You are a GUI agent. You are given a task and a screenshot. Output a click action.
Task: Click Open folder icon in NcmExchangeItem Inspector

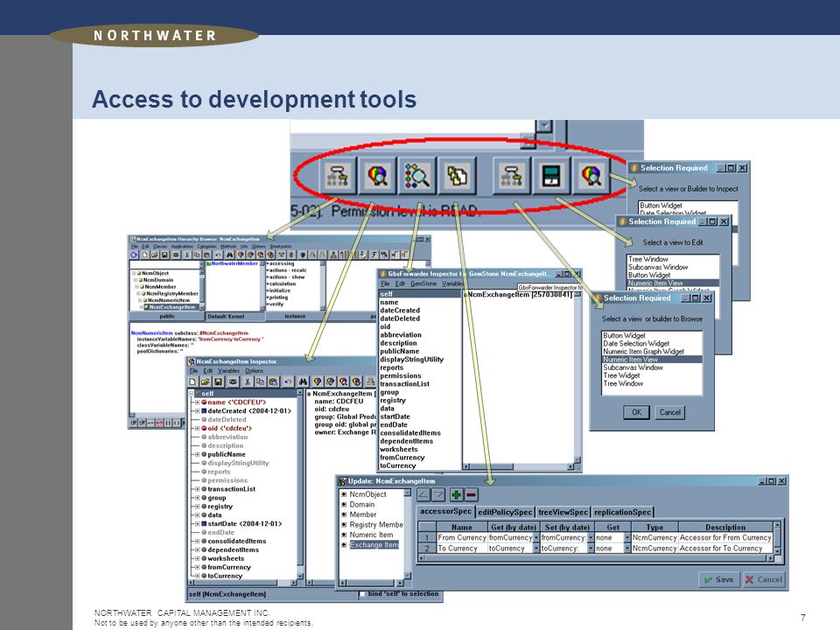(x=205, y=381)
